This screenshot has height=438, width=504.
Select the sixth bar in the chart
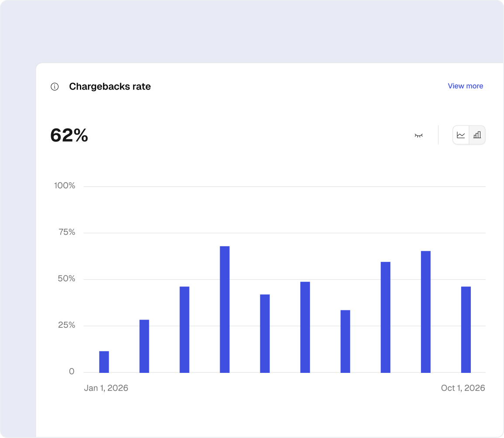(x=305, y=327)
